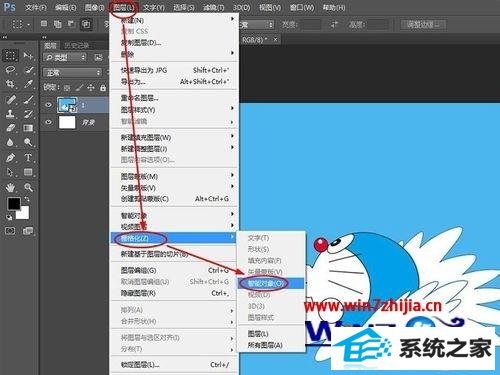Choose the Hand tool
This screenshot has width=500, height=375.
tap(10, 188)
